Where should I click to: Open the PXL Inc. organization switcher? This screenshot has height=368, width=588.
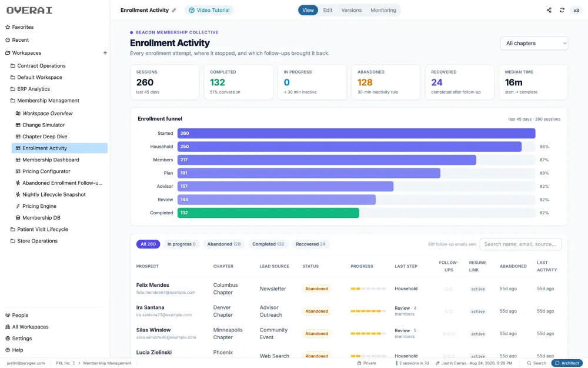click(x=65, y=363)
